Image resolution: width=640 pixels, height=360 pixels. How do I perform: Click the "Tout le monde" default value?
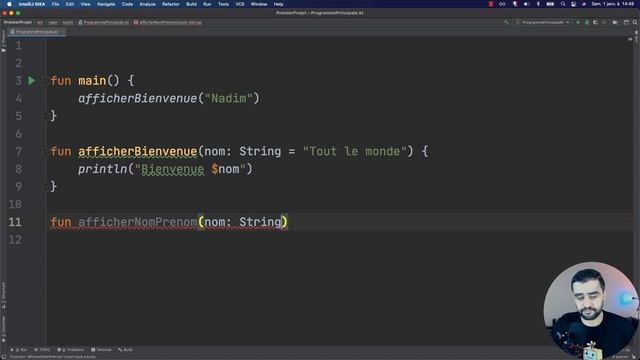click(x=355, y=151)
